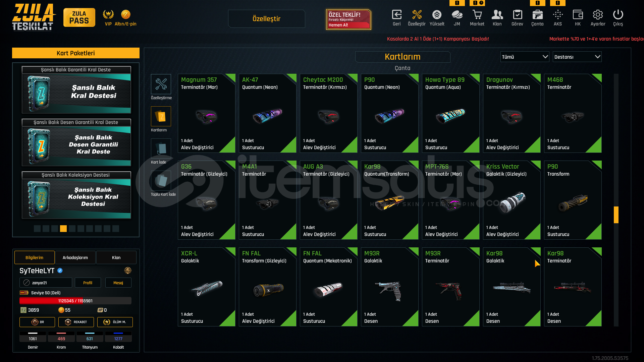Expand the Tümü filter dropdown
Viewport: 644px width, 362px height.
(525, 57)
